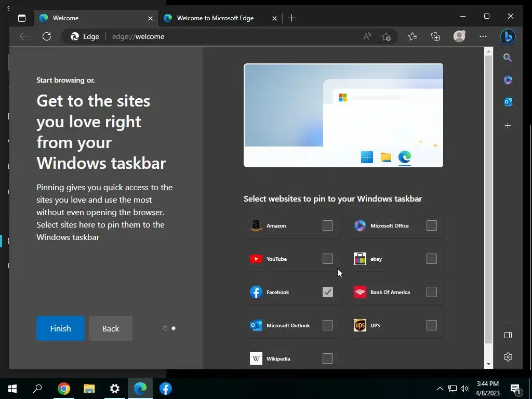This screenshot has height=399, width=532.
Task: Click the sidebar plus customize icon
Action: click(x=508, y=126)
